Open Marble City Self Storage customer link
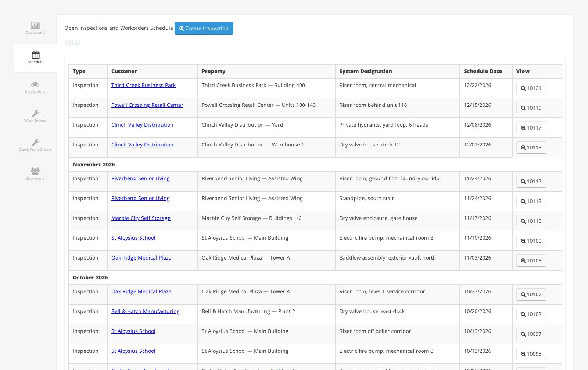This screenshot has width=588, height=370. pos(141,218)
